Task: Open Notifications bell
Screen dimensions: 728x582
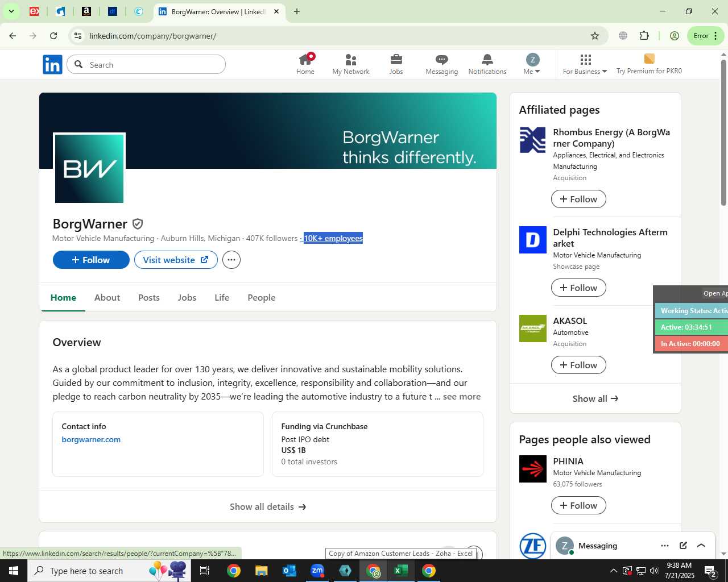Action: tap(487, 64)
